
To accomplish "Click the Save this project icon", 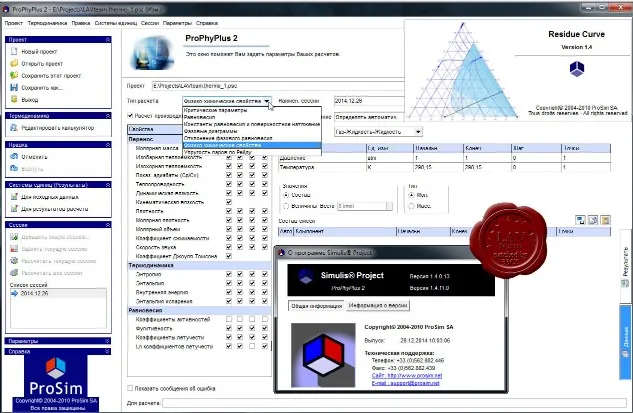I will [x=14, y=75].
